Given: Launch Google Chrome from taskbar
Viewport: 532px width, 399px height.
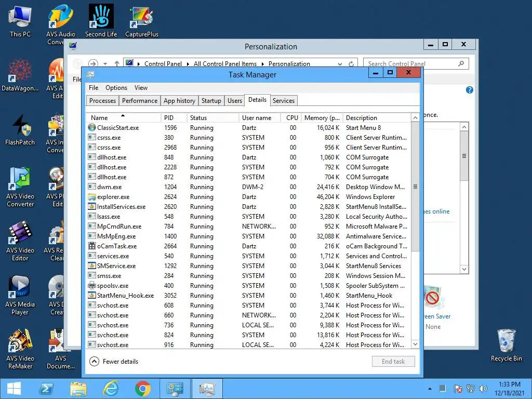Looking at the screenshot, I should point(142,389).
